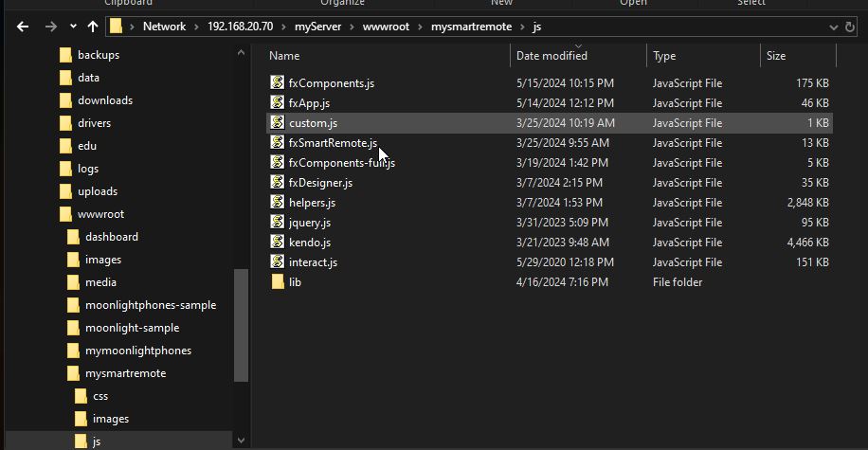
Task: Go up one folder level
Action: 93,27
